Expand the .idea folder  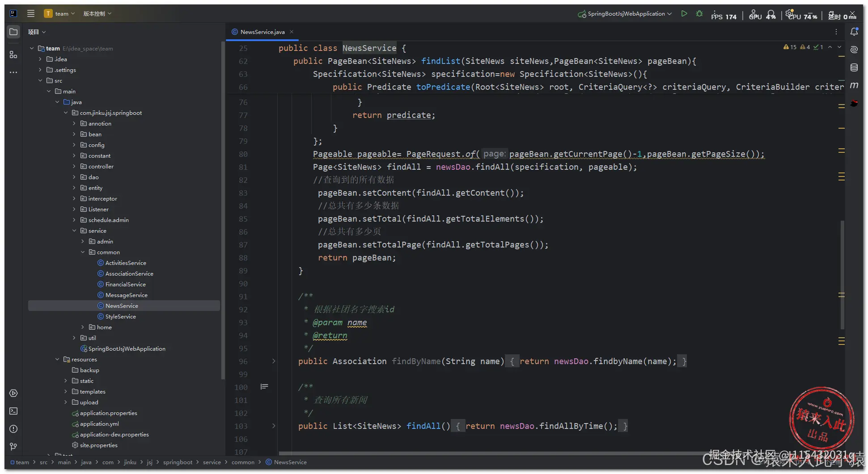point(40,59)
